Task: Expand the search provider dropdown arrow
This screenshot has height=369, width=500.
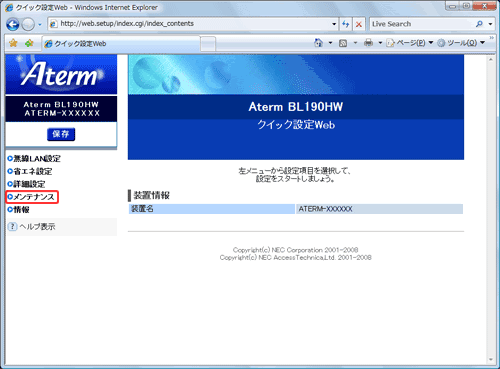Action: coord(490,24)
